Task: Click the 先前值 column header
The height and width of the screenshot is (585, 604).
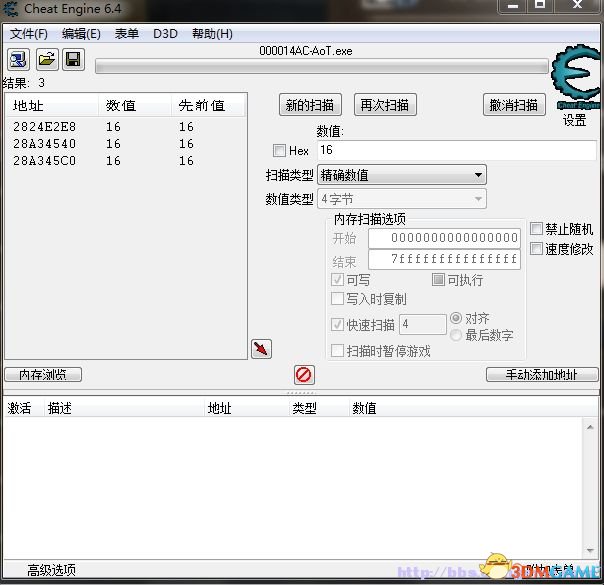Action: coord(208,105)
